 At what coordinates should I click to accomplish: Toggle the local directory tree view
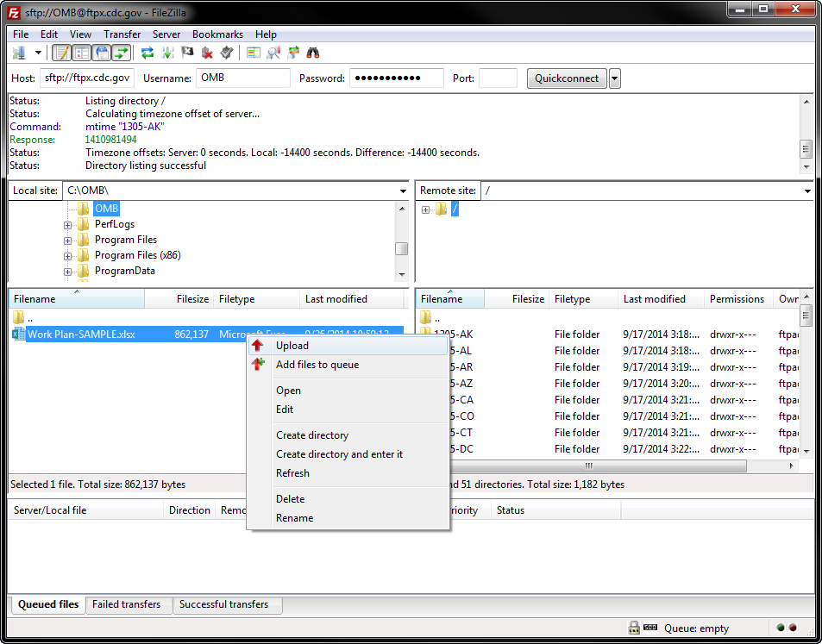pyautogui.click(x=82, y=53)
